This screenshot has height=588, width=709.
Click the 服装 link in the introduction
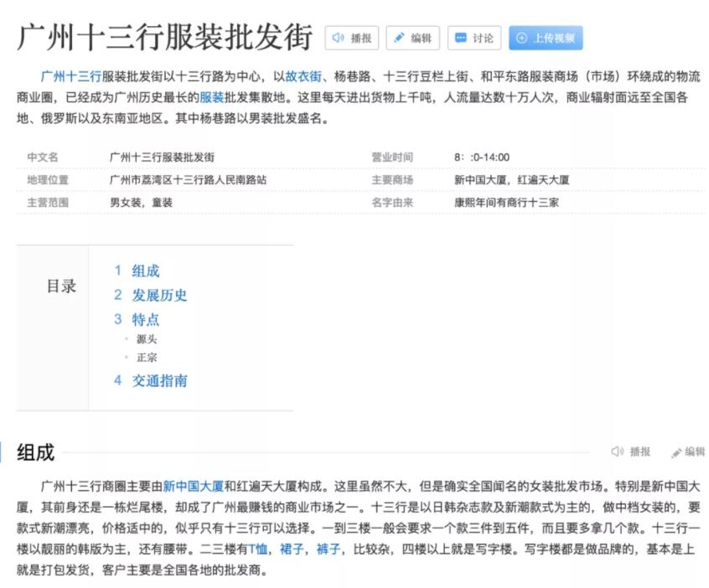tap(212, 95)
